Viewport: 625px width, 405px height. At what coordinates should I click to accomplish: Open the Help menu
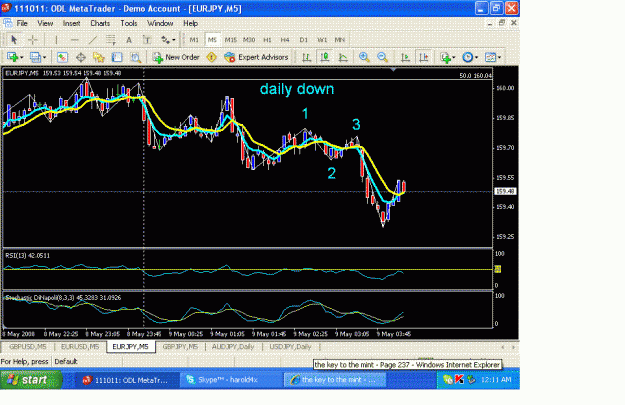tap(191, 23)
